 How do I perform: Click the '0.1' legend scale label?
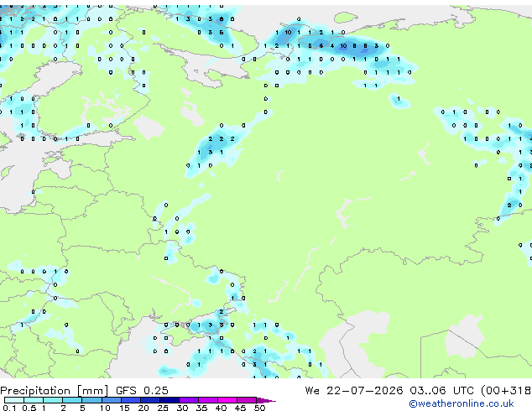[9, 408]
